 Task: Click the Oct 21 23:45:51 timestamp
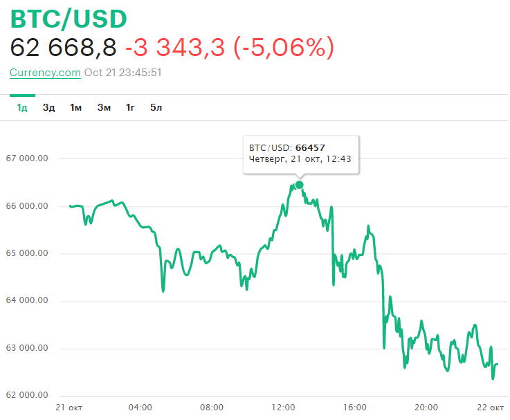[x=123, y=73]
